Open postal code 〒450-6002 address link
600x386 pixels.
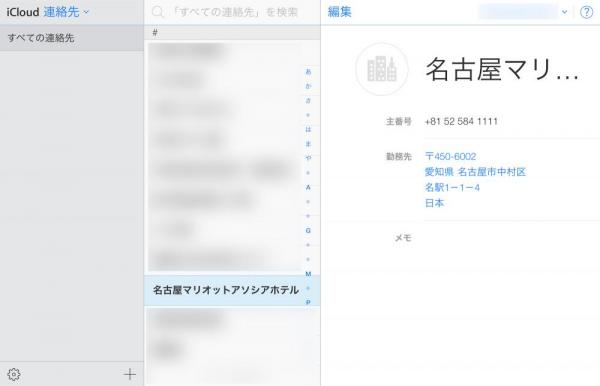click(450, 156)
